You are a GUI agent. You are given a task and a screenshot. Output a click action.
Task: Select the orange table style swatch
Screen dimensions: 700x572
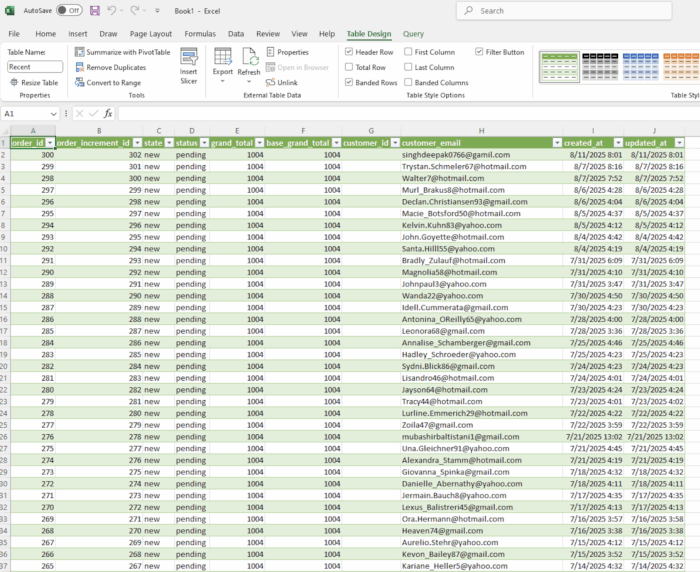pyautogui.click(x=681, y=67)
